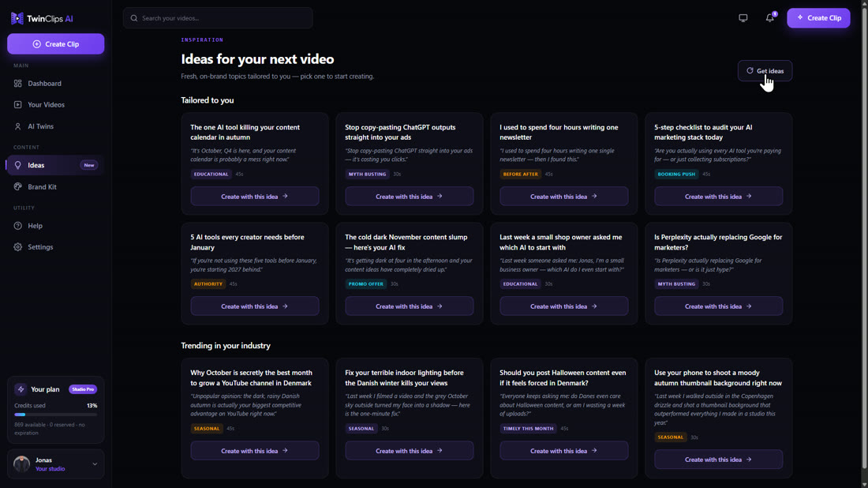Create with the November content slump idea

(409, 306)
